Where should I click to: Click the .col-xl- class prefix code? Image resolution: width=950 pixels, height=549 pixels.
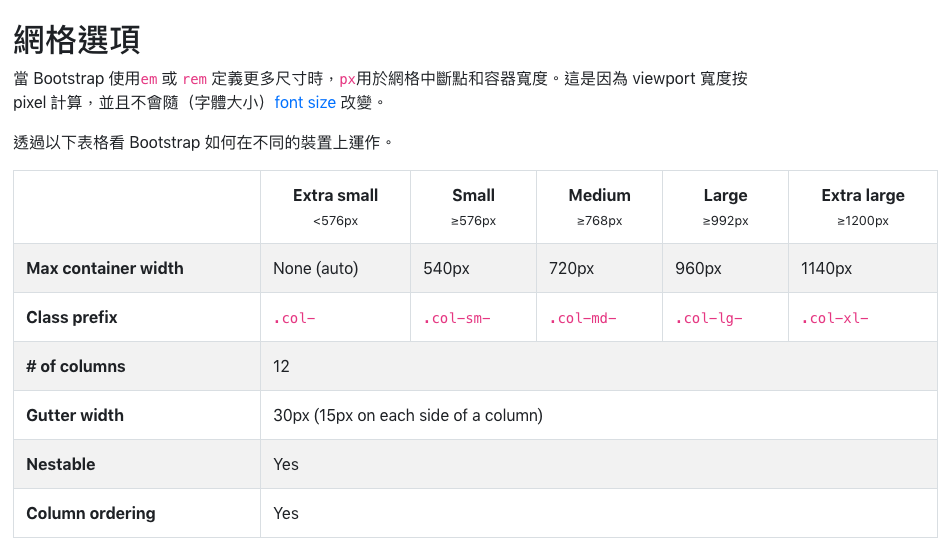click(x=835, y=319)
